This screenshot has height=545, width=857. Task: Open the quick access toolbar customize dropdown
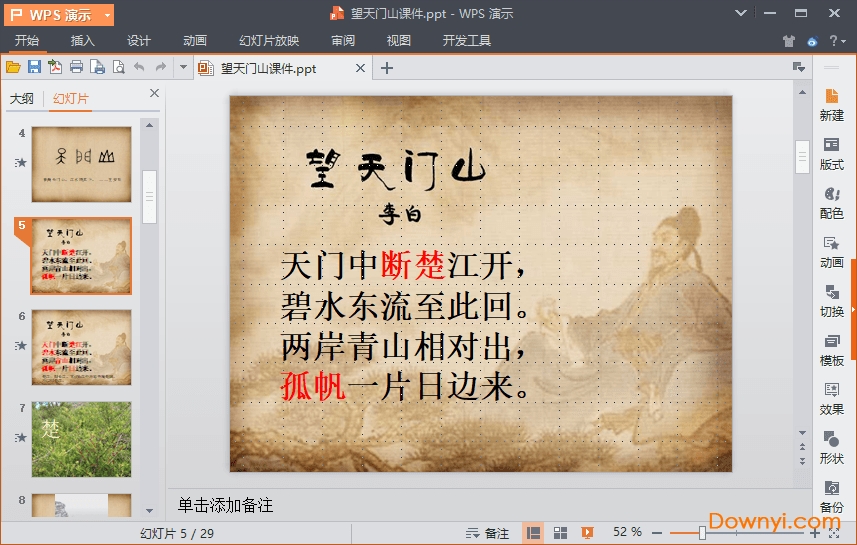coord(183,67)
